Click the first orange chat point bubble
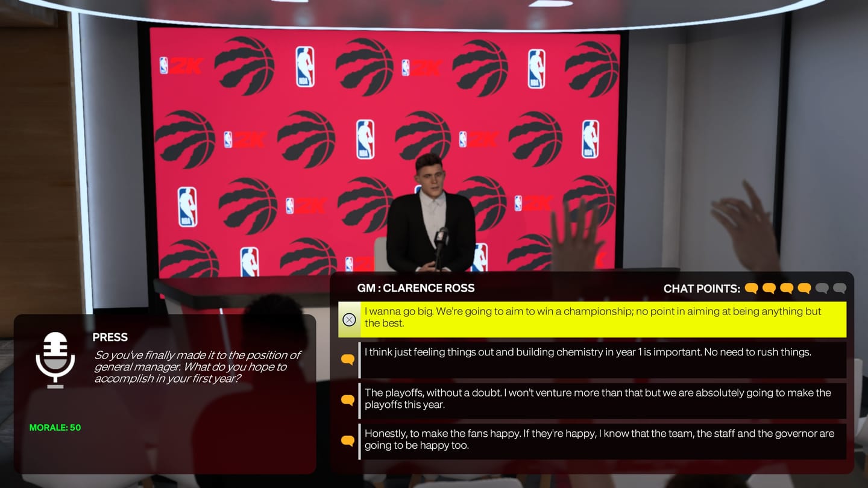The width and height of the screenshot is (868, 488). pos(751,289)
